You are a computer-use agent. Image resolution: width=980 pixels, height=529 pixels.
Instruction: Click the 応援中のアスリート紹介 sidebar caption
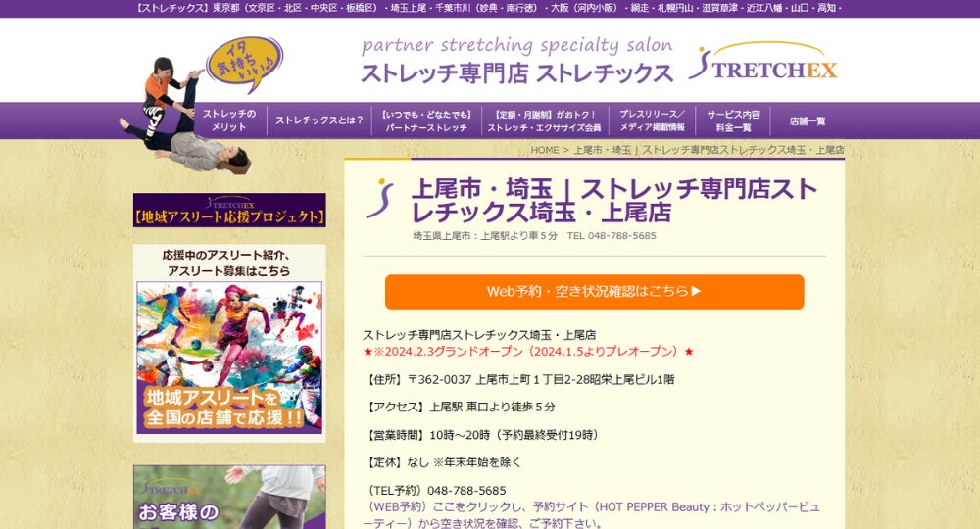pyautogui.click(x=228, y=263)
